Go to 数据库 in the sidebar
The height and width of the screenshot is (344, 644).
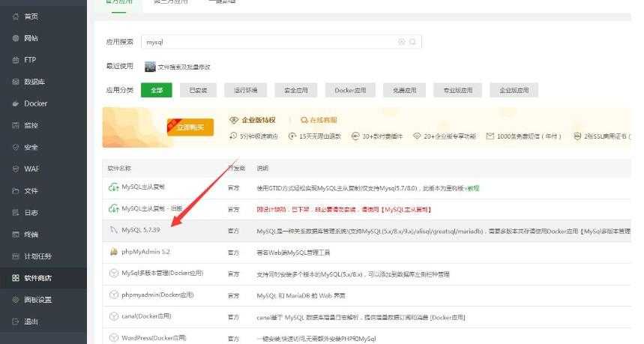(x=34, y=82)
